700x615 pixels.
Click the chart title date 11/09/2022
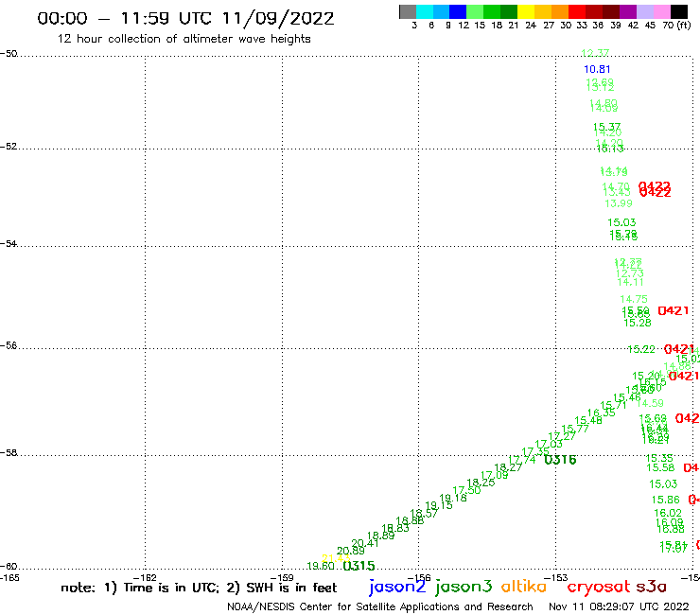pos(278,19)
